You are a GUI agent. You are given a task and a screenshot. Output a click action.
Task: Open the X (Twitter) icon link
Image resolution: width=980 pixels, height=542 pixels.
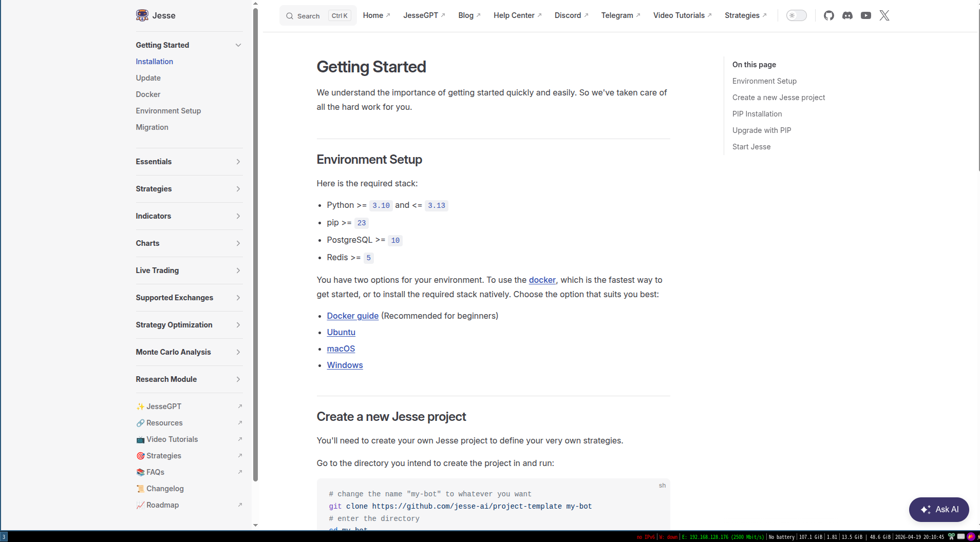[884, 15]
